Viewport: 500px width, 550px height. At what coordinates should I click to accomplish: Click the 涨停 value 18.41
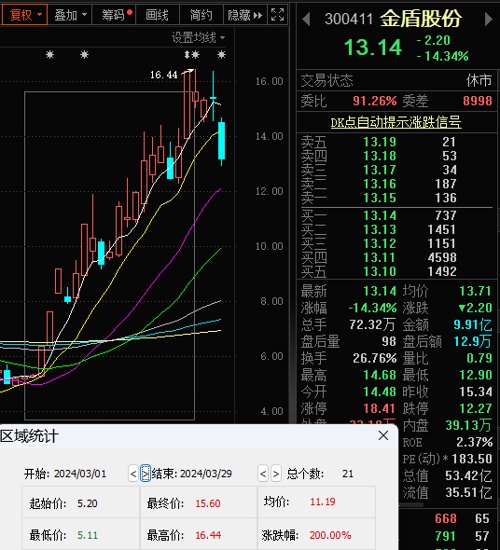[x=380, y=408]
